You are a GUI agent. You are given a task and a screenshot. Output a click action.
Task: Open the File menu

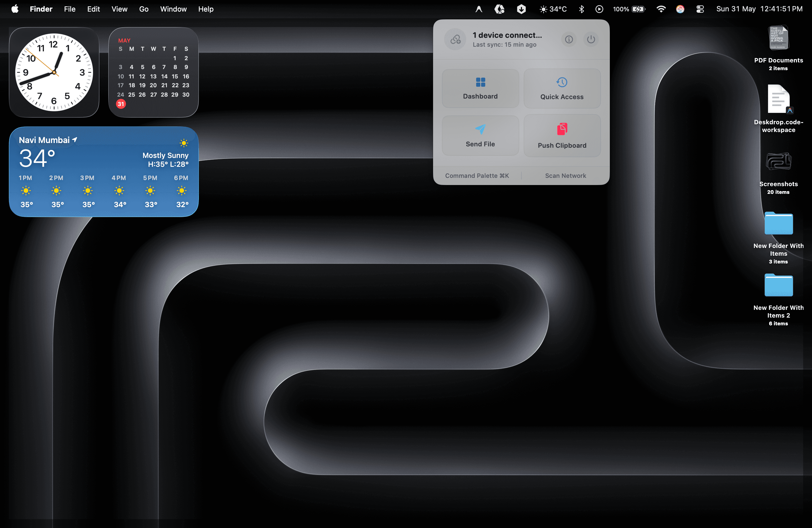[70, 9]
